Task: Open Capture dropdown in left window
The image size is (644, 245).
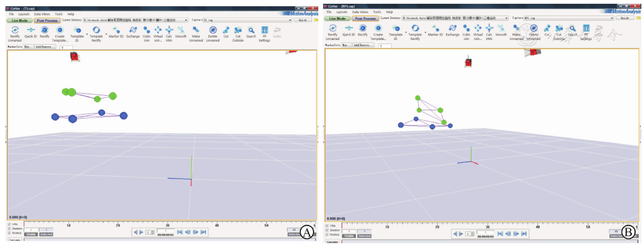Action: pos(290,20)
